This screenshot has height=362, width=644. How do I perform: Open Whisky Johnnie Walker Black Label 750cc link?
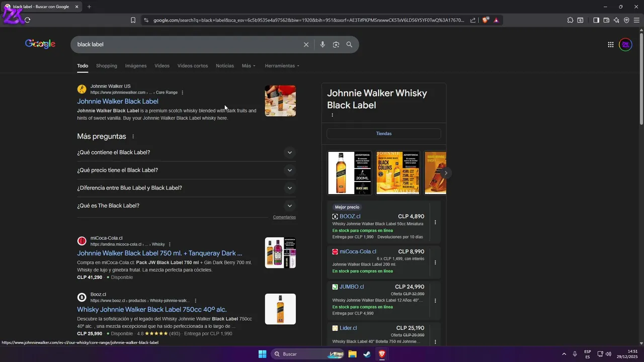152,310
